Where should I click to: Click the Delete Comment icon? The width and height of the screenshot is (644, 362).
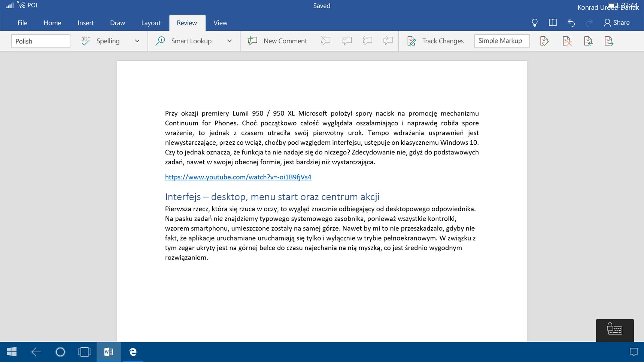325,41
